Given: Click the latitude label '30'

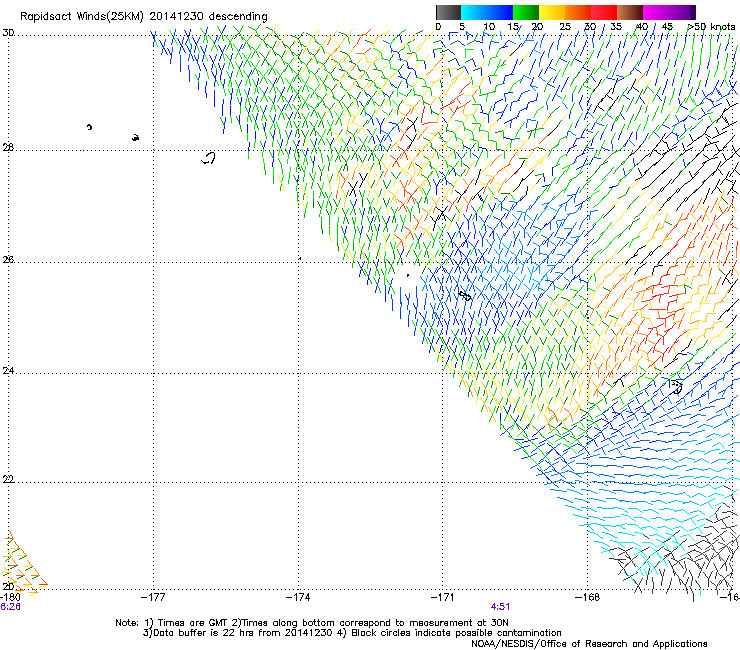Looking at the screenshot, I should pos(8,33).
